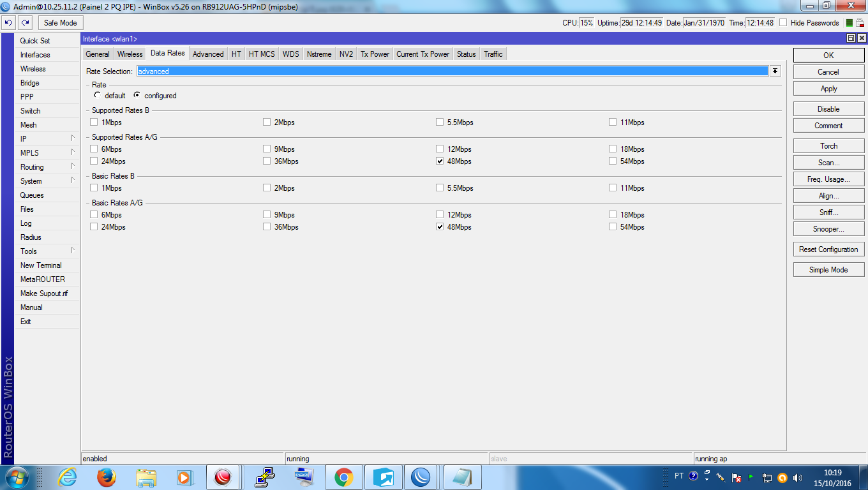Click the green flag tray icon
The width and height of the screenshot is (868, 490).
(751, 477)
